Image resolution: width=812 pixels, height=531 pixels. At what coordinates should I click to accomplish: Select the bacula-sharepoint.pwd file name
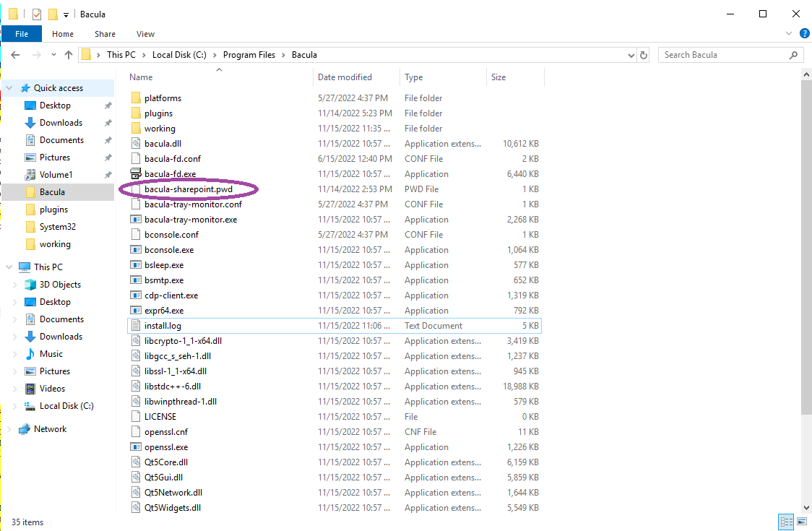click(x=189, y=189)
